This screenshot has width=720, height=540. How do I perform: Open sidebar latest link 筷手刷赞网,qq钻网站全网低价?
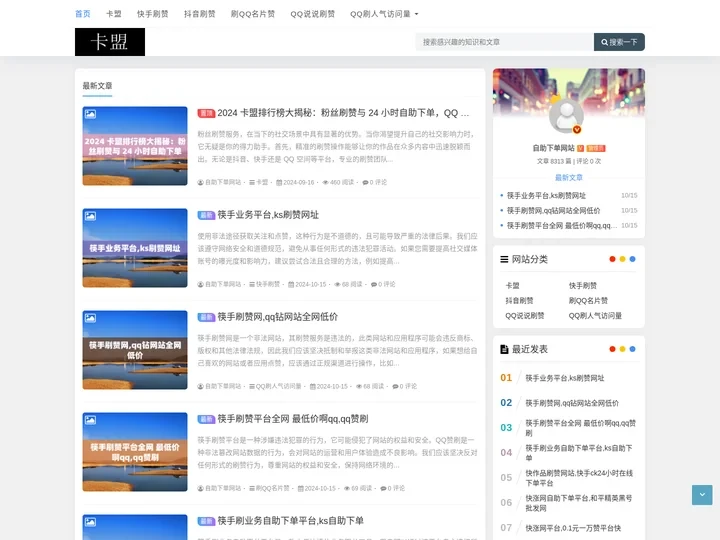click(x=553, y=211)
